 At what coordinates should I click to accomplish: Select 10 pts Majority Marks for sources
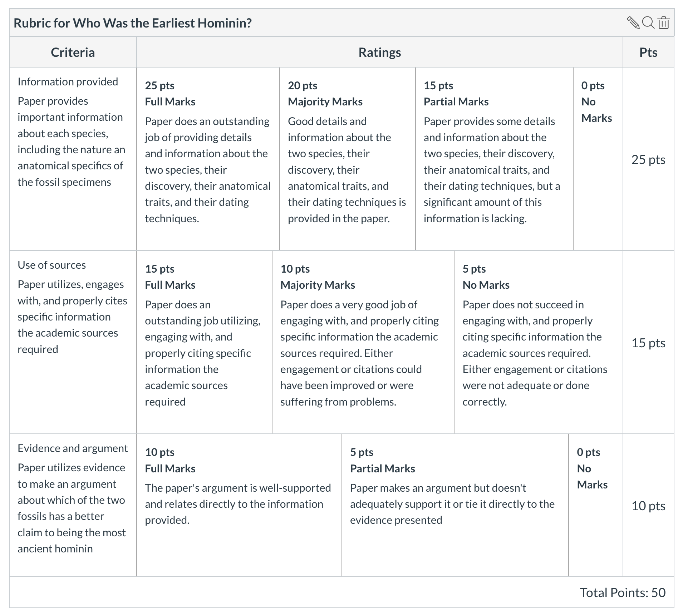pos(363,342)
